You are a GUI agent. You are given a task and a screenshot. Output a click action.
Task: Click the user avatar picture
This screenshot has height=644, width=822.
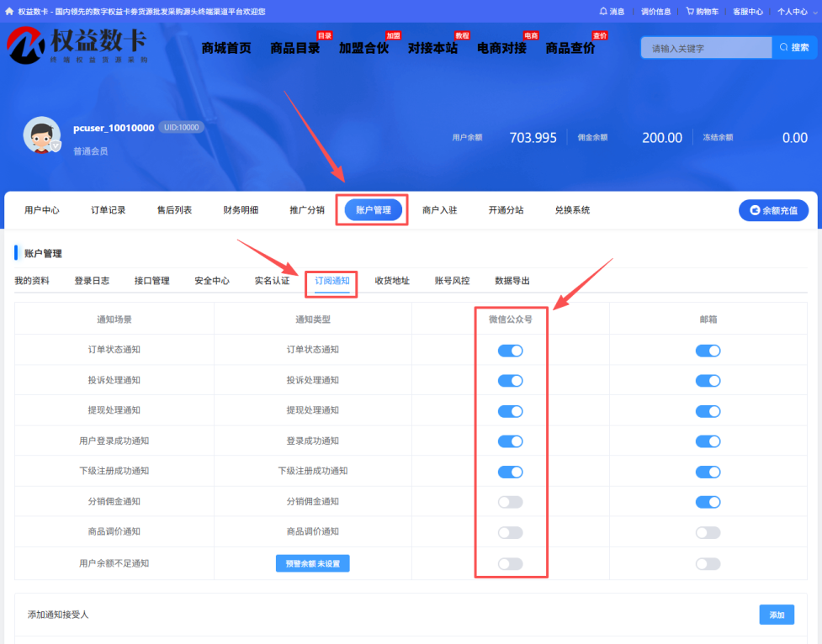41,135
